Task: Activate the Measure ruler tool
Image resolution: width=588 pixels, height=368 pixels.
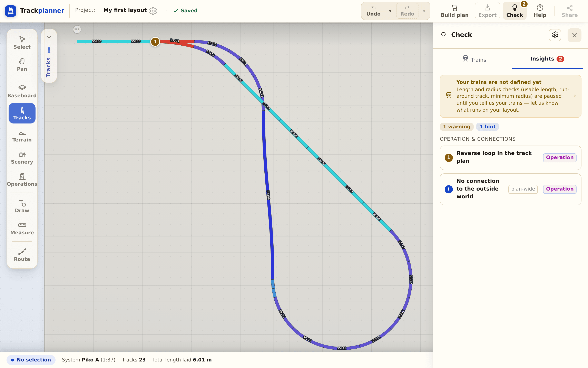Action: coord(22,228)
